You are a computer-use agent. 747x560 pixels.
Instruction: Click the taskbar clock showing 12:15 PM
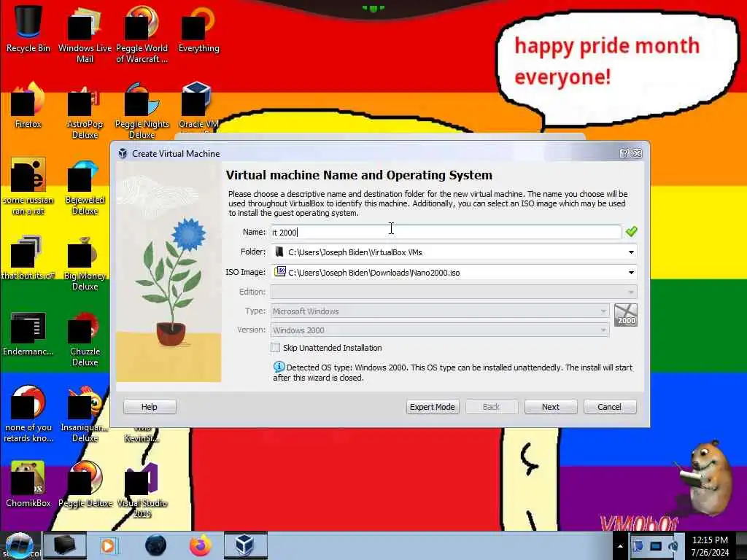pos(710,546)
